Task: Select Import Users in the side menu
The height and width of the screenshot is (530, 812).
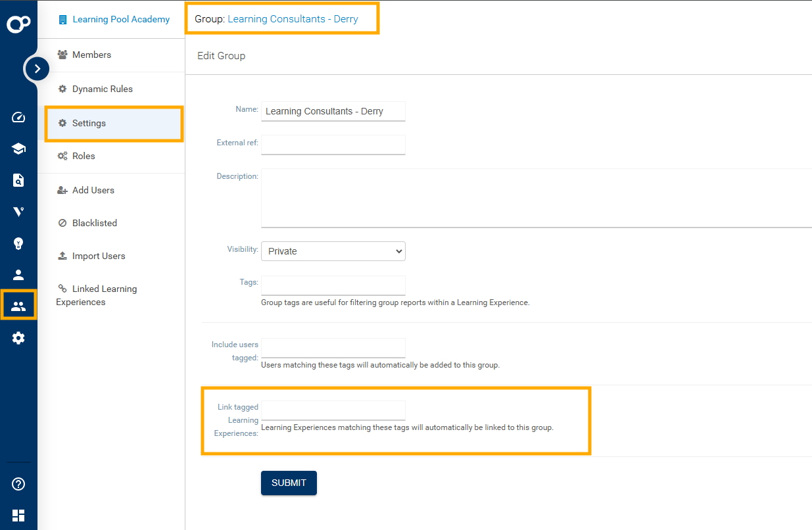Action: (x=99, y=256)
